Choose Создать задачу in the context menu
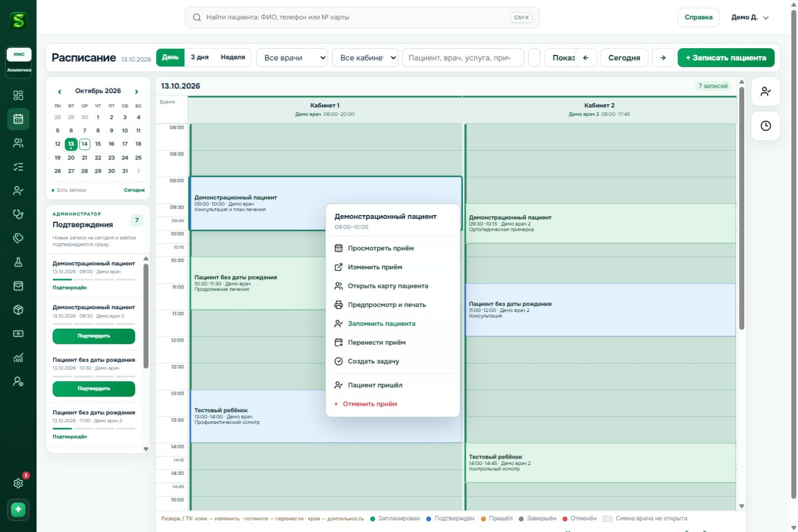 tap(393, 361)
